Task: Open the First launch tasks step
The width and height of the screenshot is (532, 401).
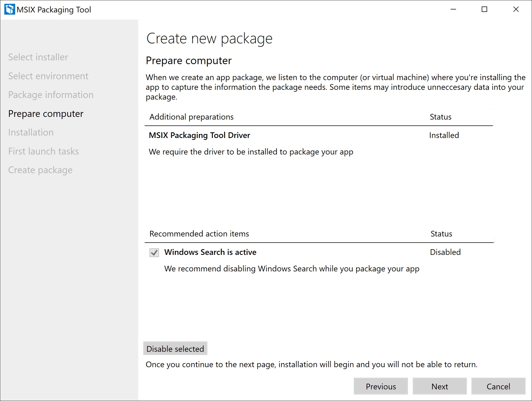Action: click(x=44, y=151)
